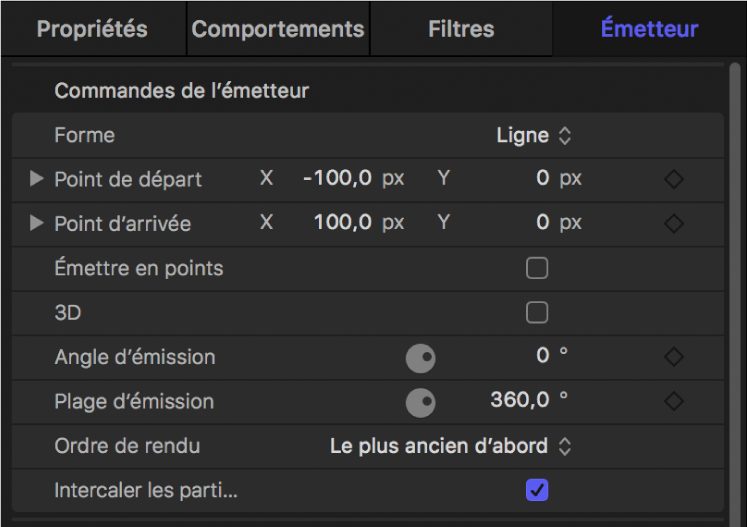This screenshot has height=527, width=747.
Task: Click keyframe diamond for Point d'arrivée
Action: [674, 224]
